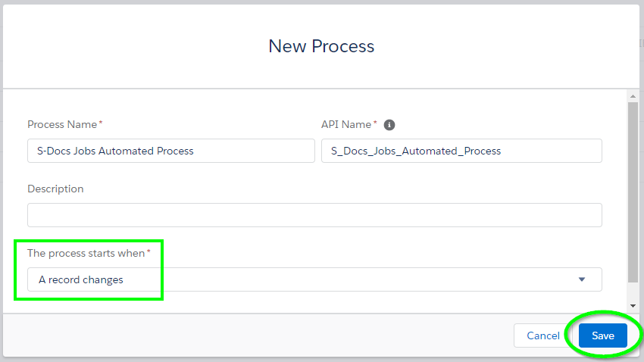Select the 'A record changes' combo box
This screenshot has width=644, height=362.
click(x=314, y=279)
